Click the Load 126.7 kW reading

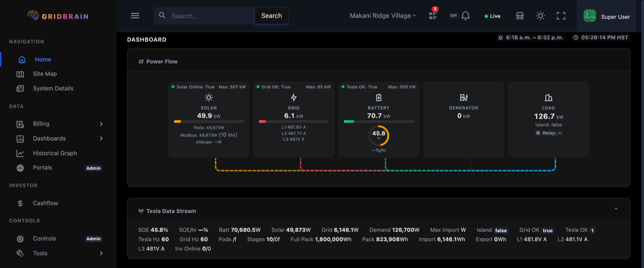549,116
